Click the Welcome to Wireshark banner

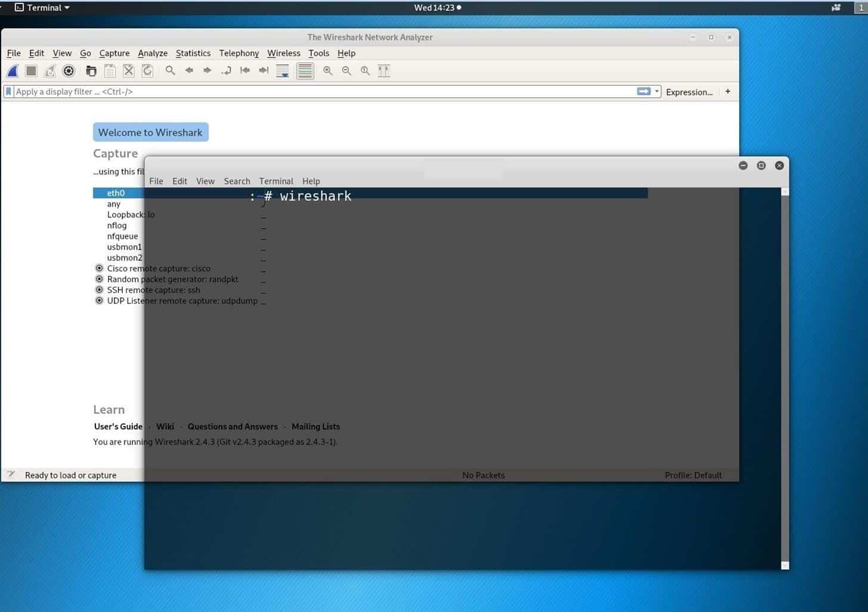150,132
